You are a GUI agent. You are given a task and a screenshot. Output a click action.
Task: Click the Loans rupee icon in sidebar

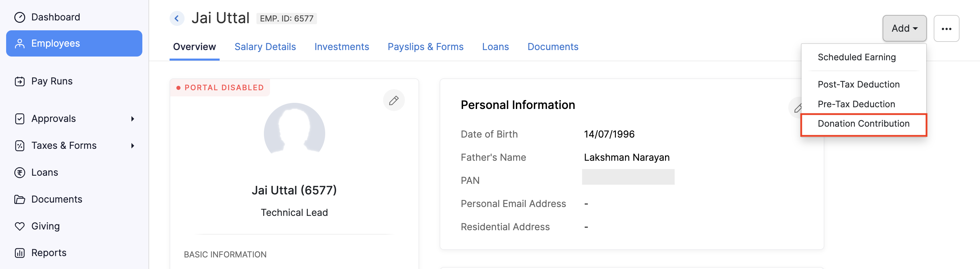(19, 172)
